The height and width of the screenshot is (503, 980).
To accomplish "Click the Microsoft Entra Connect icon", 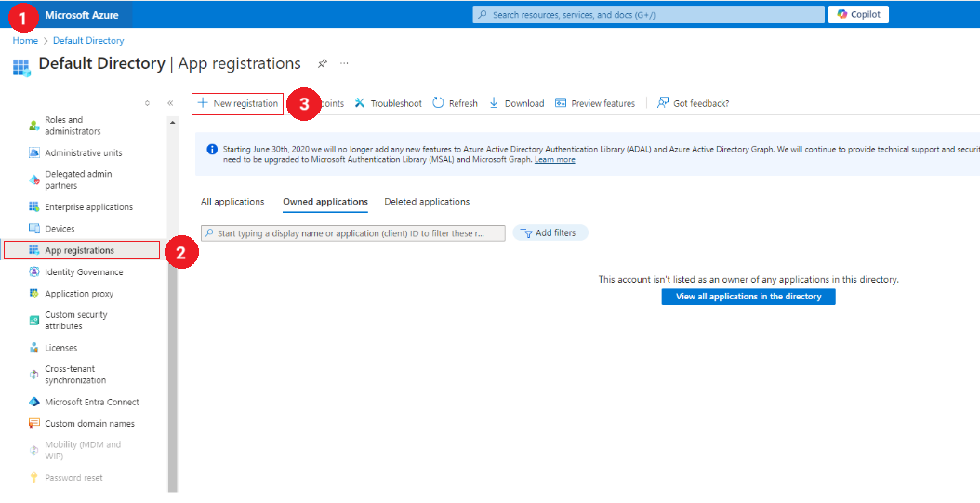I will 34,402.
